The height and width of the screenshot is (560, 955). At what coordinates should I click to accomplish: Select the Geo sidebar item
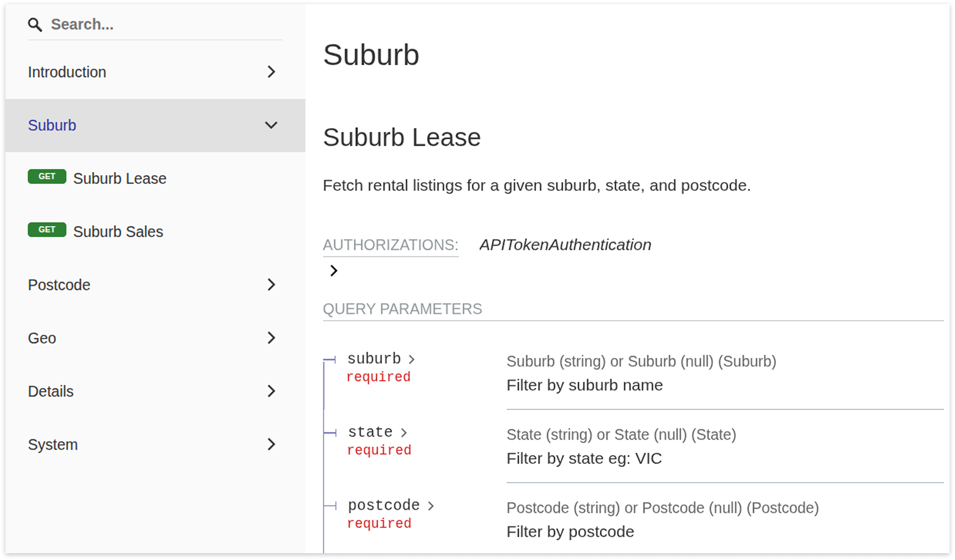42,338
